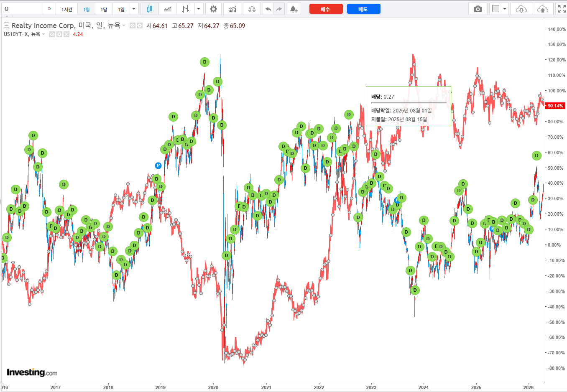Screen dimensions: 567x392
Task: Click the 2023 label on time axis
Action: [371, 387]
